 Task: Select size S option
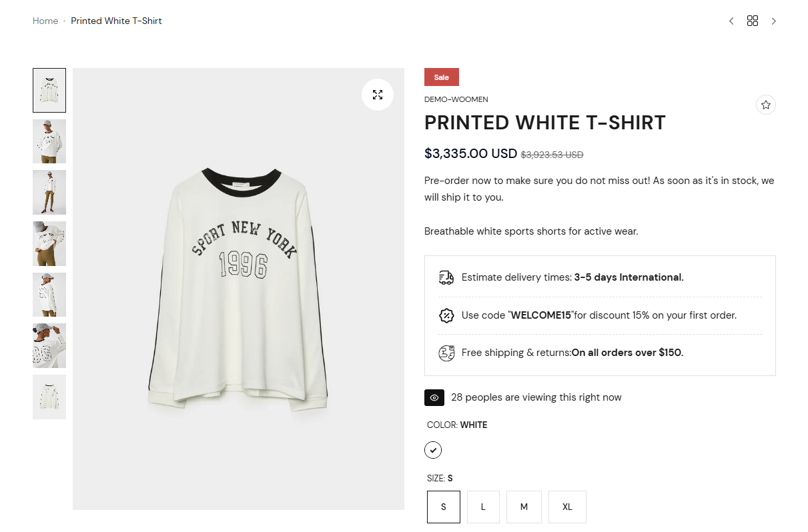tap(444, 507)
